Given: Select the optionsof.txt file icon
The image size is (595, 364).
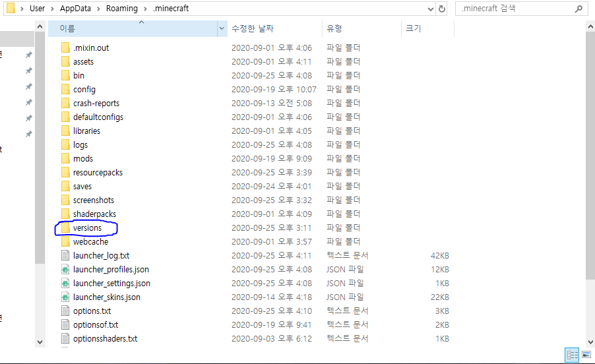Looking at the screenshot, I should click(x=65, y=324).
